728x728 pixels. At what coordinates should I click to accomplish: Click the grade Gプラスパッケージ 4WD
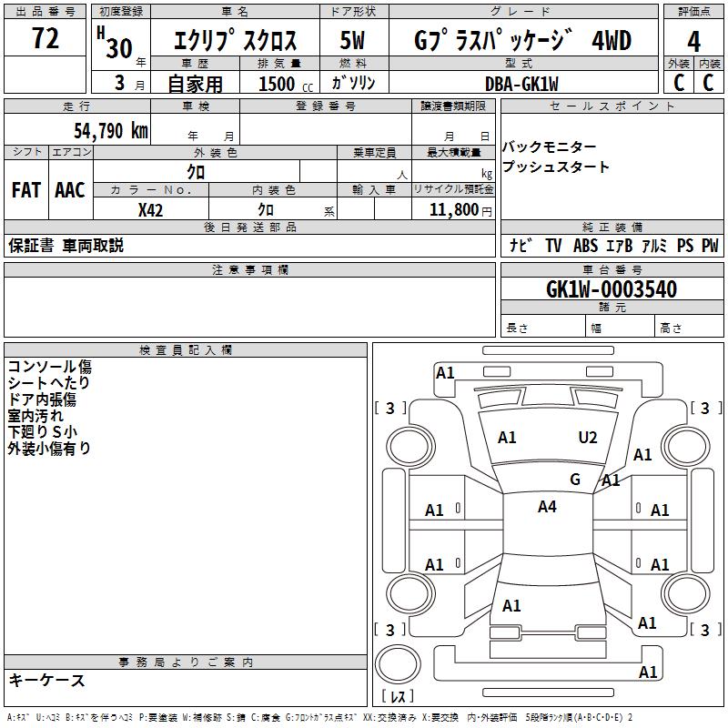pos(522,40)
